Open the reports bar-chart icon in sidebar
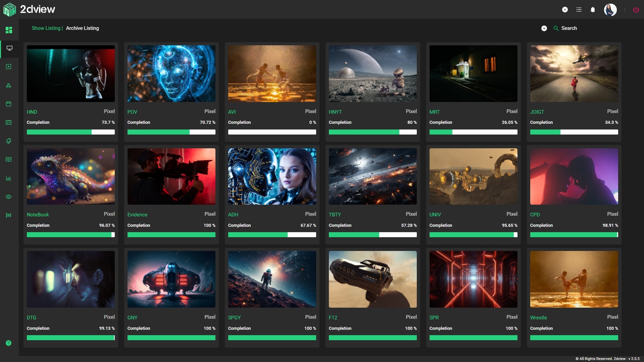 coord(9,178)
